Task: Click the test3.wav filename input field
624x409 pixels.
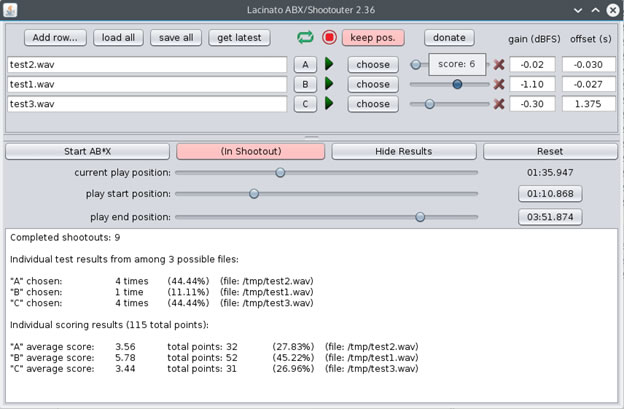Action: point(147,104)
